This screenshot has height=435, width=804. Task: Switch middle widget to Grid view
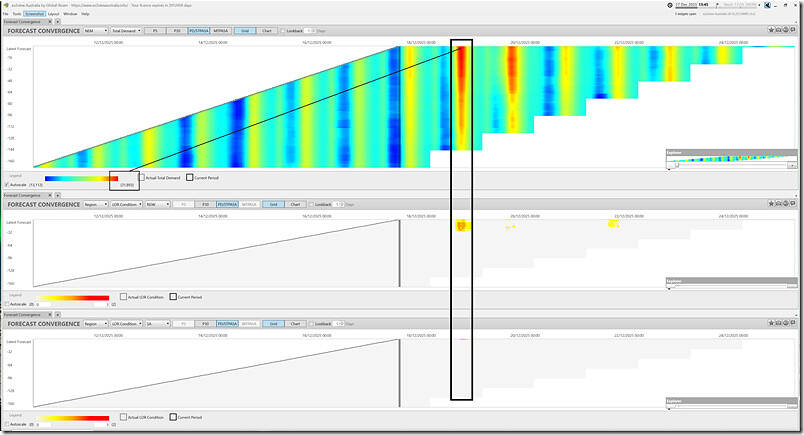pos(273,204)
